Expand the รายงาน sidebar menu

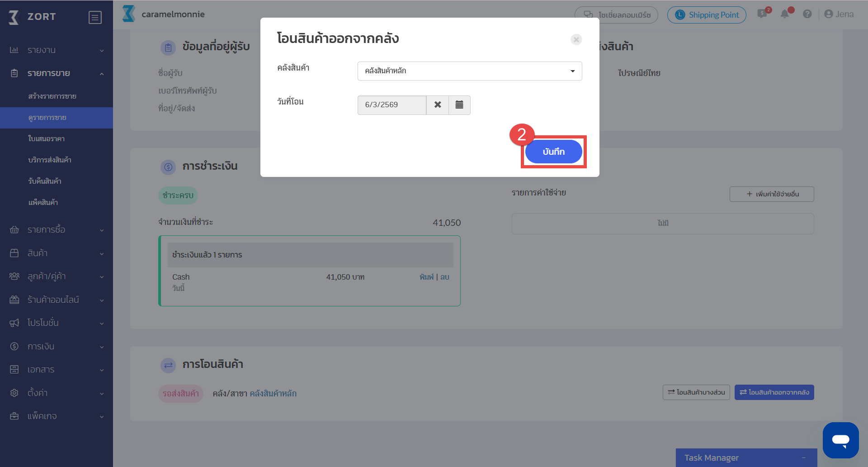(x=57, y=50)
